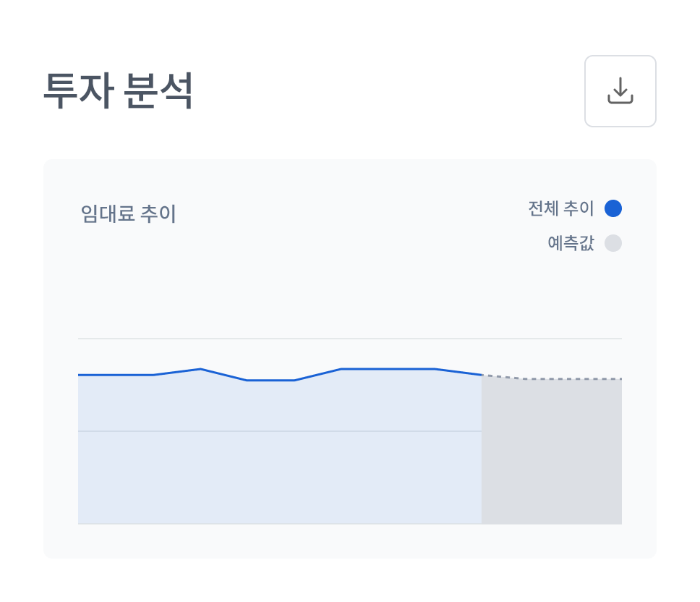Viewport: 700px width, 602px height.
Task: Click where the blue line meets the dotted forecast
Action: pyautogui.click(x=482, y=375)
